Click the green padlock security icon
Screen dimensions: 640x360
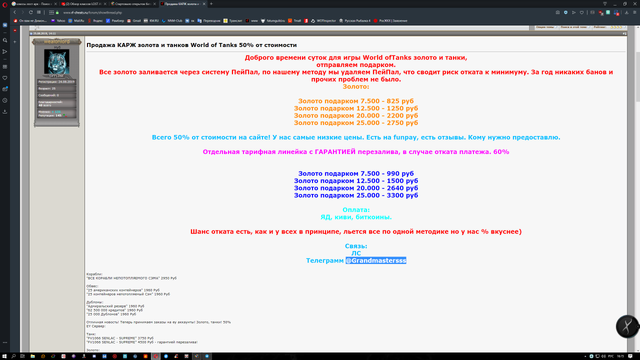click(x=58, y=13)
